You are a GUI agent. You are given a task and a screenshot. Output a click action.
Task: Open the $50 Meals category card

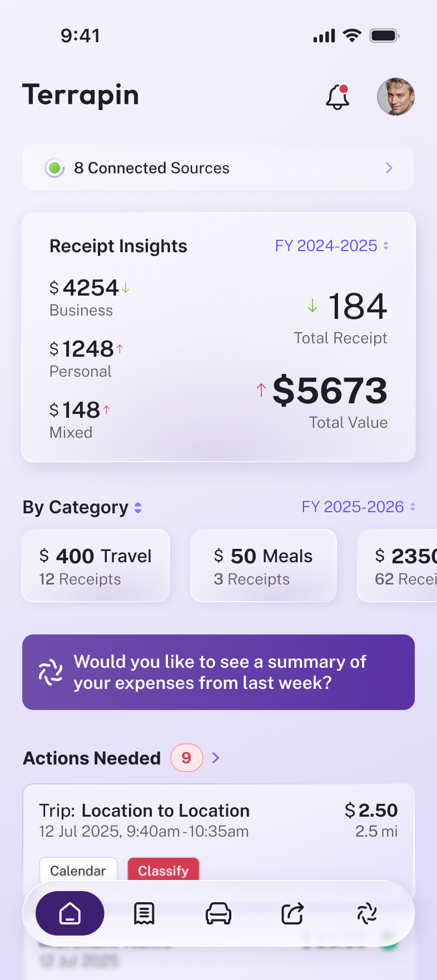pos(264,566)
